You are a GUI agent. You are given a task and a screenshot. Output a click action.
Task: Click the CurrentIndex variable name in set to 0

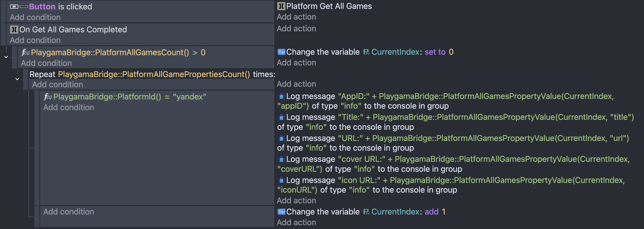click(395, 52)
